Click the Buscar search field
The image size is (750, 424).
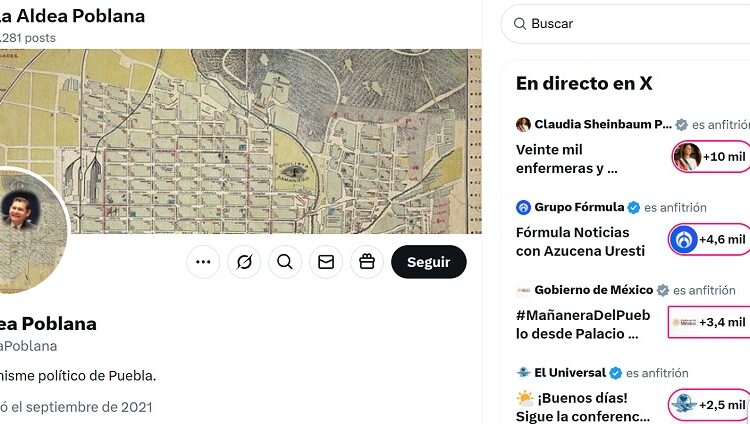tap(626, 23)
